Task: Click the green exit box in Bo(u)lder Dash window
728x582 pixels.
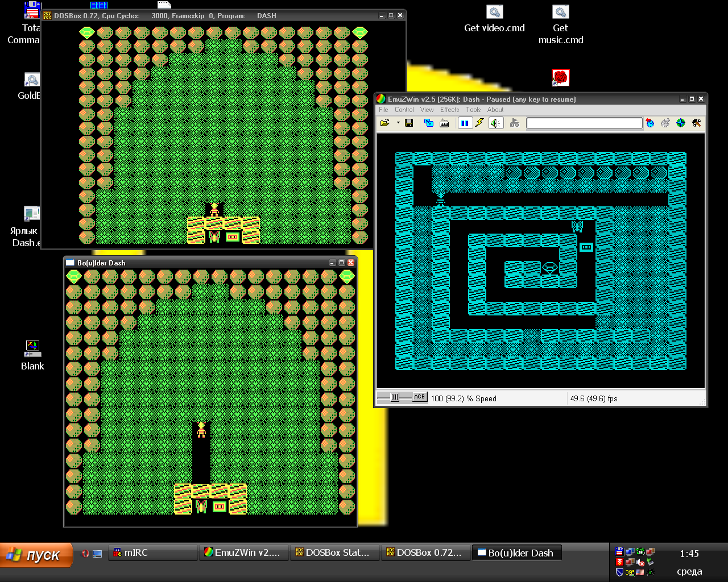Action: (x=220, y=506)
